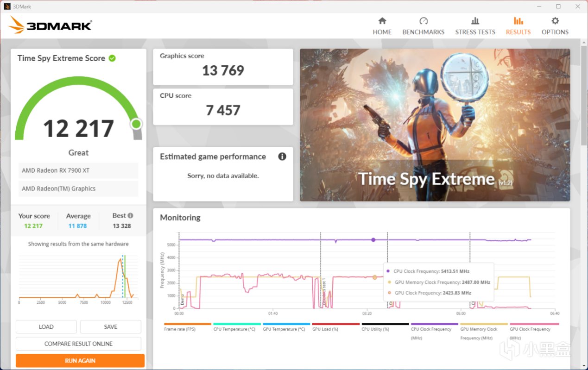Click AMD Radeon RX 7900 XT entry
The height and width of the screenshot is (370, 588).
78,170
